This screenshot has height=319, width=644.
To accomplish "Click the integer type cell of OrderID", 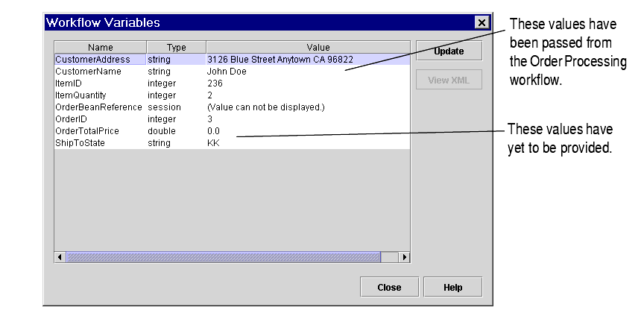I will pyautogui.click(x=177, y=119).
